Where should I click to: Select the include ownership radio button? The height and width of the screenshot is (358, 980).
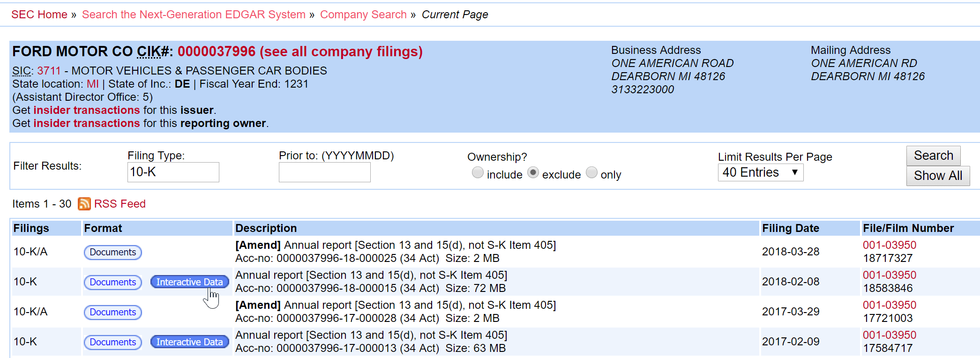click(478, 173)
